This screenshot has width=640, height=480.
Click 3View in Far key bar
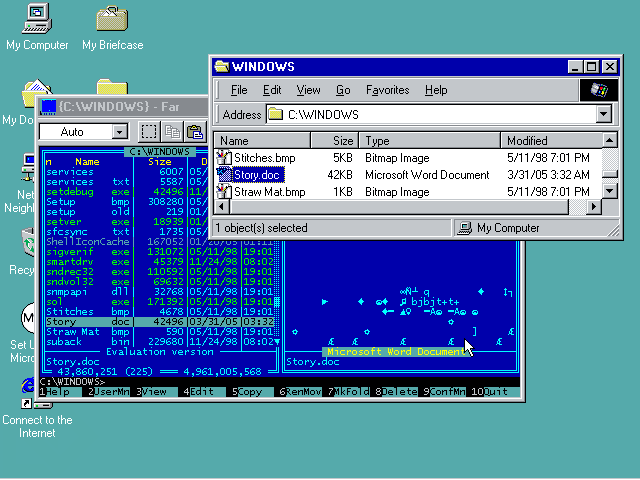tap(153, 392)
